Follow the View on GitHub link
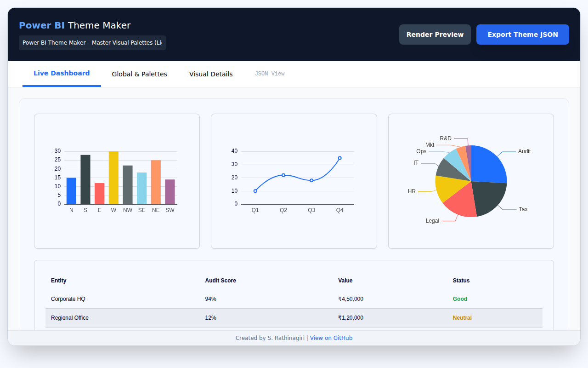 (331, 338)
